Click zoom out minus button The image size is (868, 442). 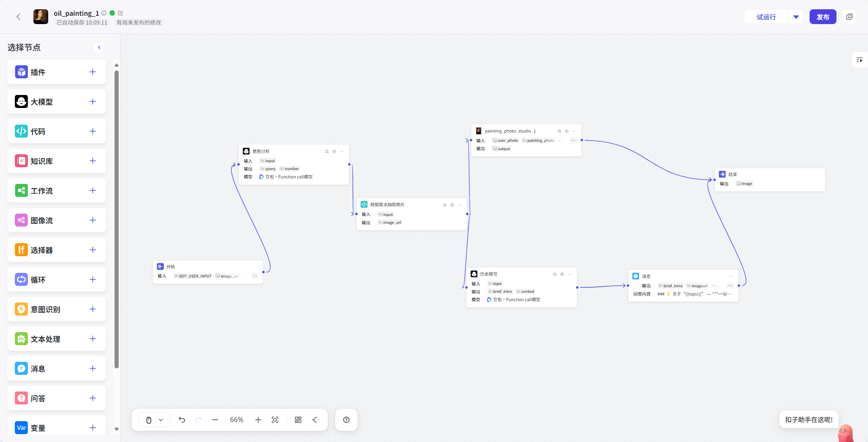tap(215, 420)
